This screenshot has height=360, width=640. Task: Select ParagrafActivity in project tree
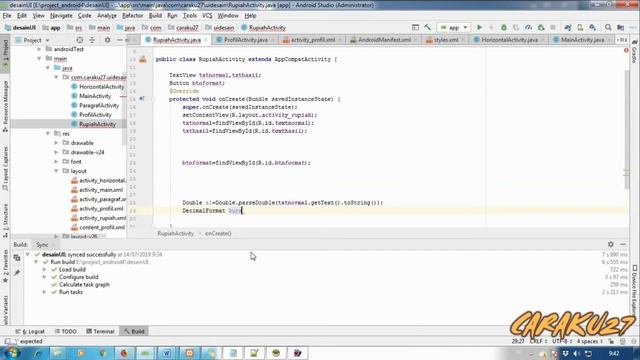coord(99,105)
